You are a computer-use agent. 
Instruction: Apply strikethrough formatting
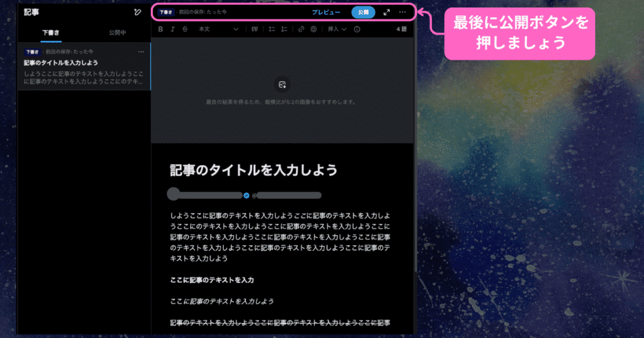coord(185,29)
